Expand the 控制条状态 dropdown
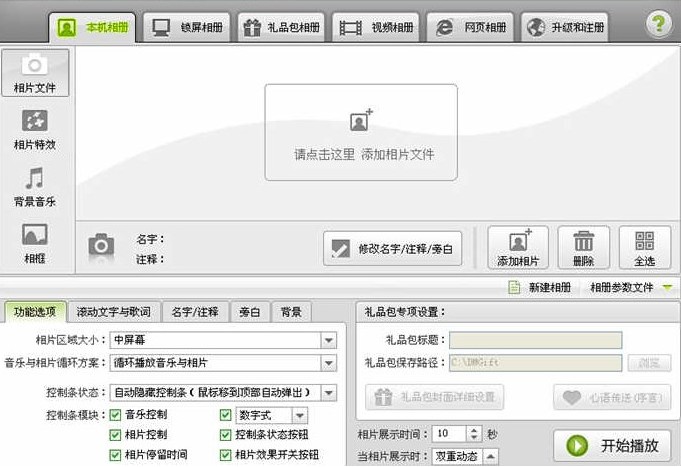The height and width of the screenshot is (467, 681). (x=329, y=393)
